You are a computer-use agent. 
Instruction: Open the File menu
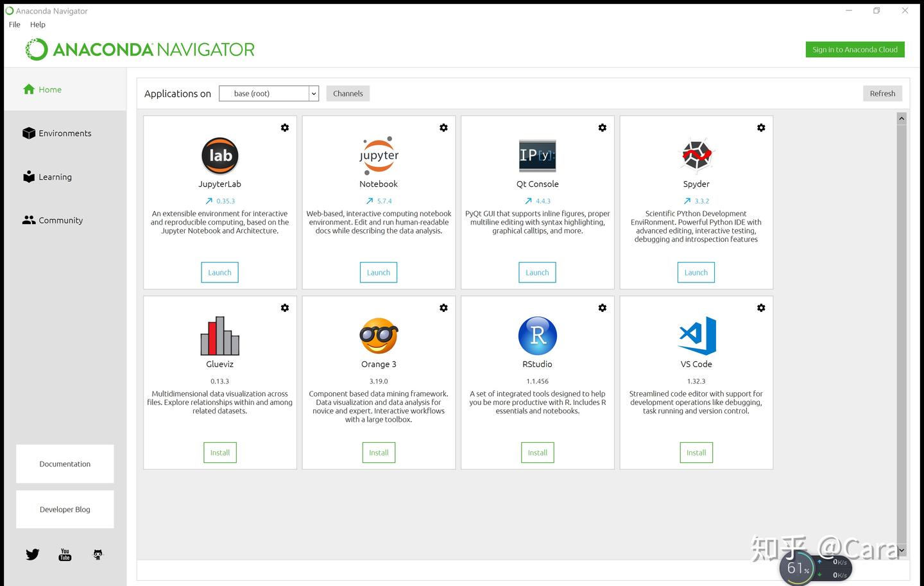coord(15,24)
